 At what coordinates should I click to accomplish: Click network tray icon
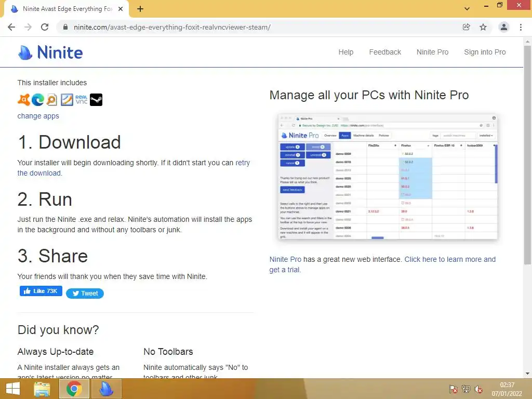click(x=466, y=389)
